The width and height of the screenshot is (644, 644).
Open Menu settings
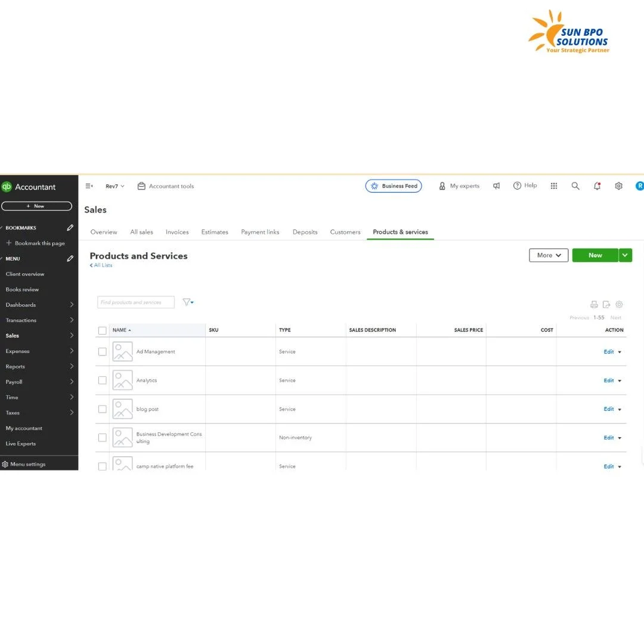(24, 464)
